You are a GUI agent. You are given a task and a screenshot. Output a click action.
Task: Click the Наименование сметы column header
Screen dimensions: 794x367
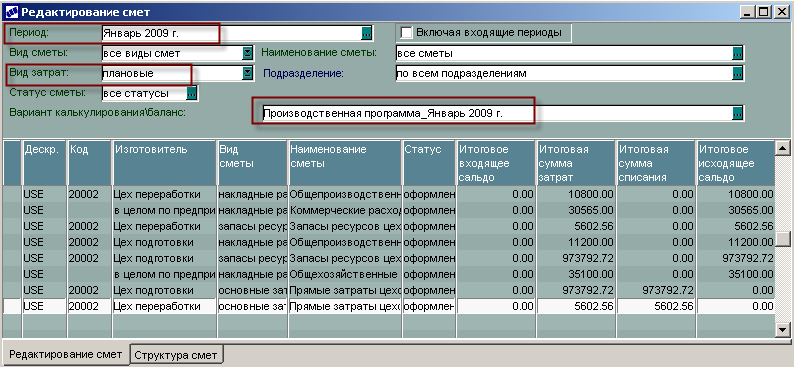pyautogui.click(x=345, y=163)
